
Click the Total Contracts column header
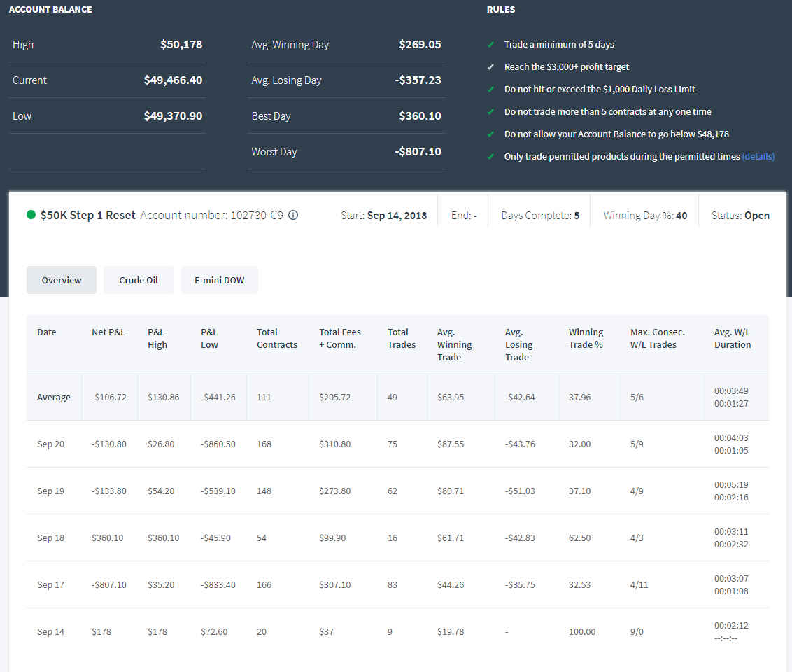tap(277, 339)
